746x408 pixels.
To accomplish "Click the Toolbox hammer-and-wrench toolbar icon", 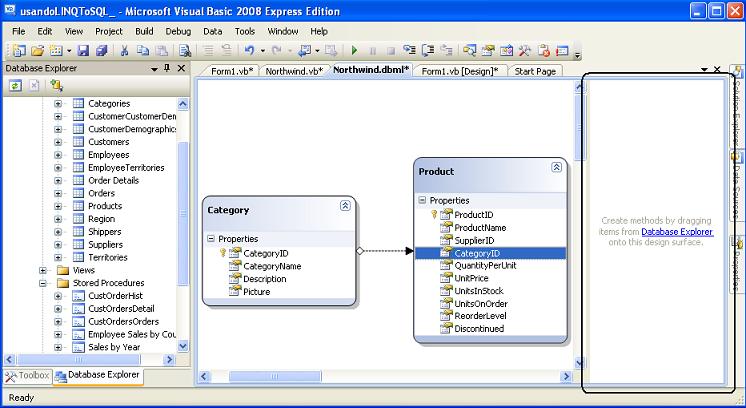I will [x=525, y=50].
